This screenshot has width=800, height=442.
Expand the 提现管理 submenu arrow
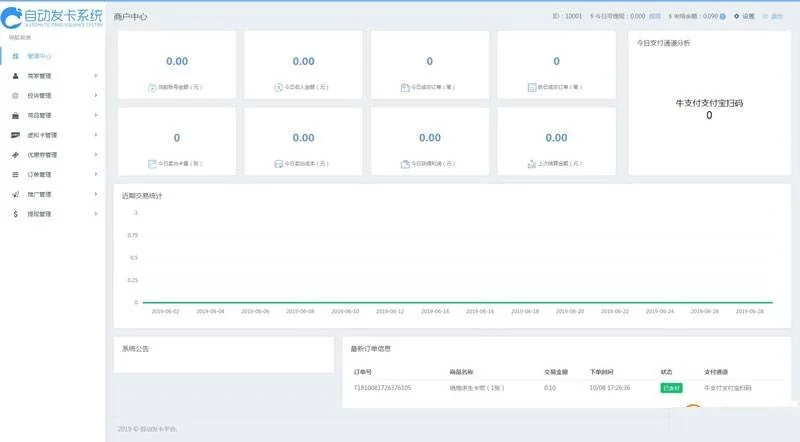point(96,214)
